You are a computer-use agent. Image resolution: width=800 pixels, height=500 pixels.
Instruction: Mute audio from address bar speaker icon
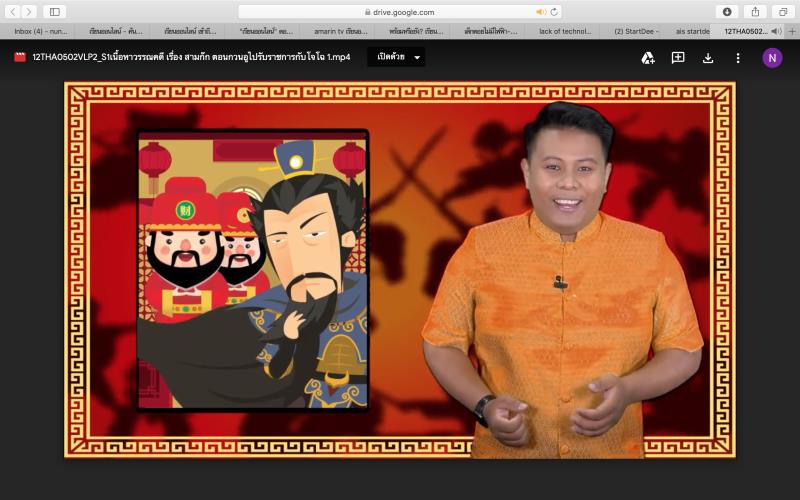click(541, 12)
